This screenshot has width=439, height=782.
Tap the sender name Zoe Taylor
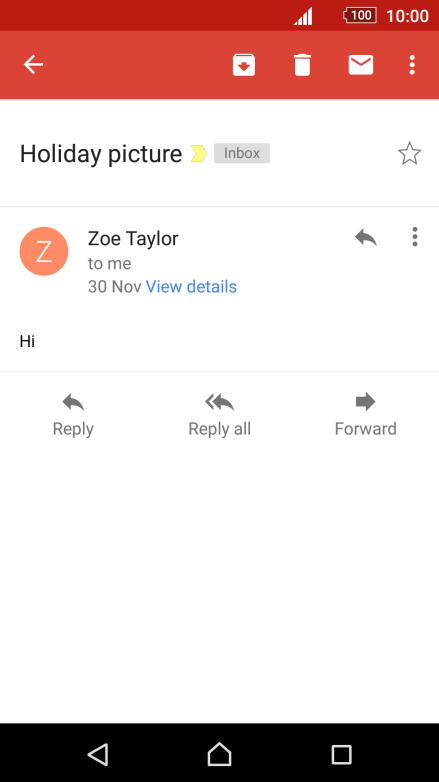tap(133, 238)
